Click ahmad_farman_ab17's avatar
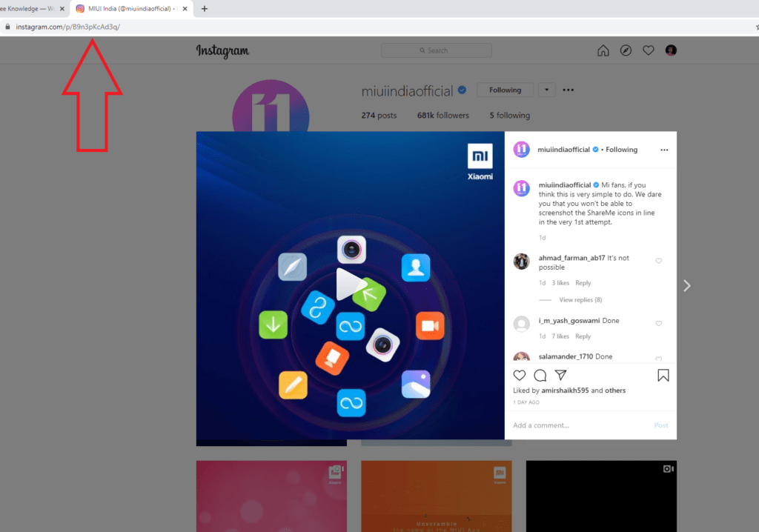This screenshot has width=759, height=532. pos(521,262)
